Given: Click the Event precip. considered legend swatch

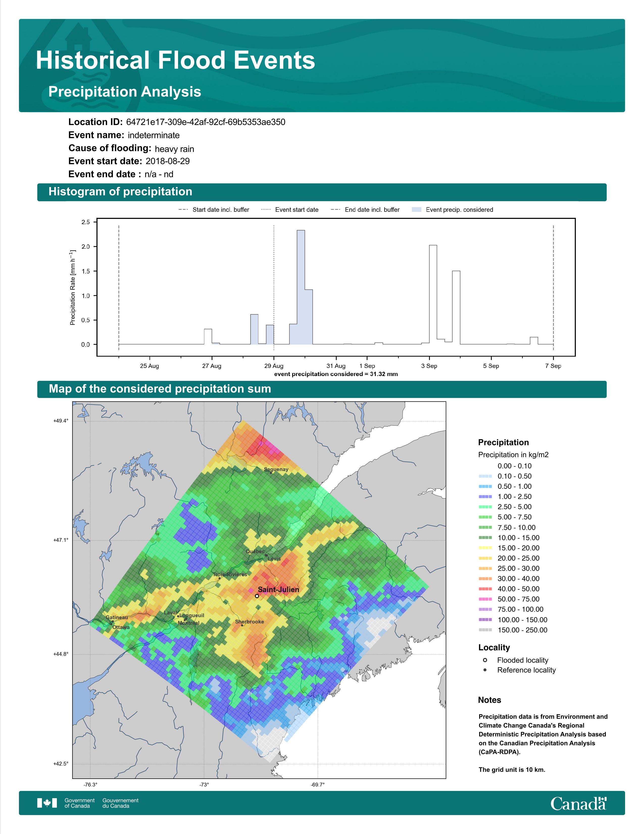Looking at the screenshot, I should (x=417, y=210).
